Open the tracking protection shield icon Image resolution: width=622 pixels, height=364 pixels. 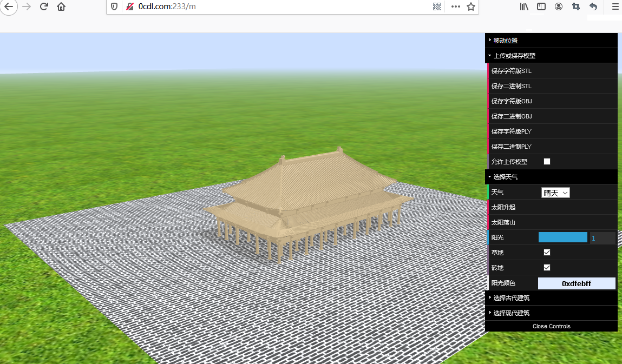(x=114, y=6)
